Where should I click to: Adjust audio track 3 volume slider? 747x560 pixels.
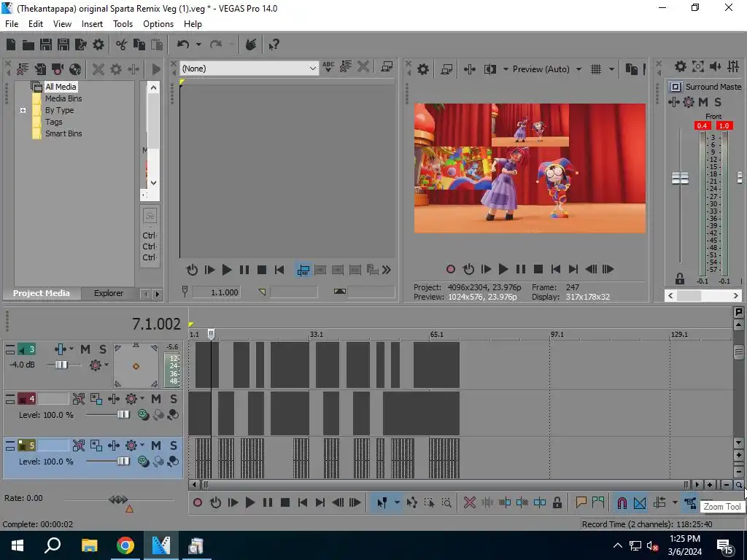pos(61,365)
